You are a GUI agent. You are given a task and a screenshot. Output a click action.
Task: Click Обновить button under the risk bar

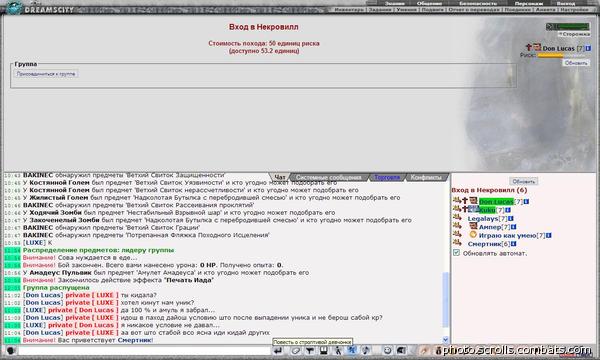click(576, 63)
